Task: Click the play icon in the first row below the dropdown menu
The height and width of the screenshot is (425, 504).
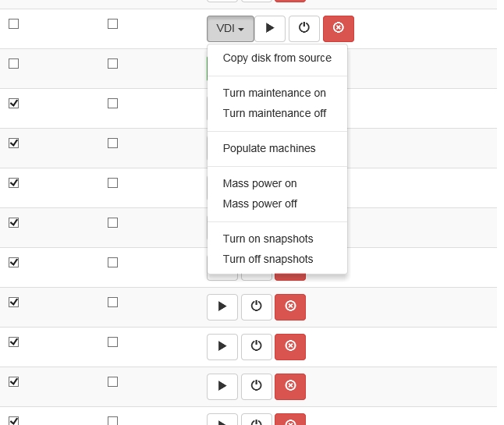Action: (222, 306)
